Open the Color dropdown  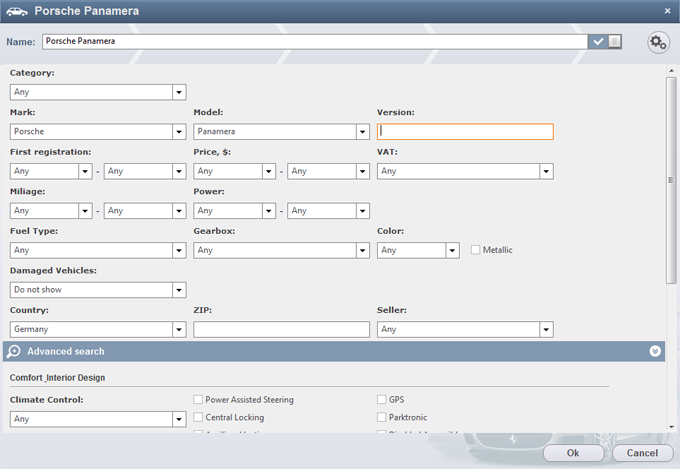[x=418, y=250]
